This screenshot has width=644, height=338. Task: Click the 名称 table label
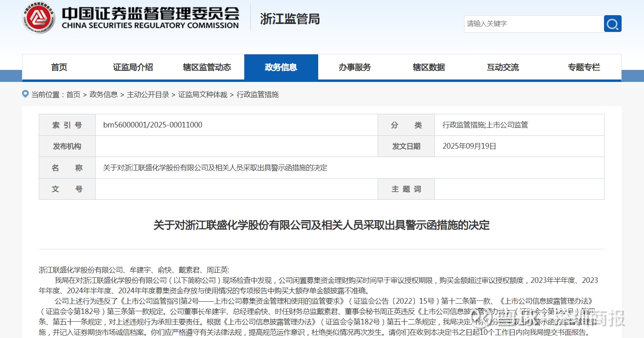67,168
